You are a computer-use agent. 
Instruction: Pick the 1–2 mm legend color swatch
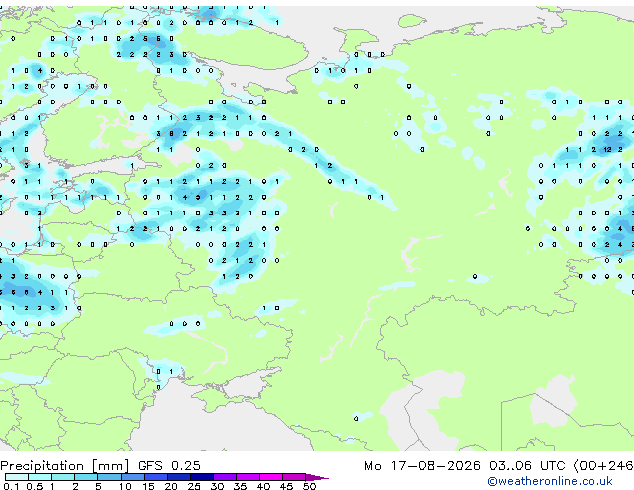click(x=63, y=477)
